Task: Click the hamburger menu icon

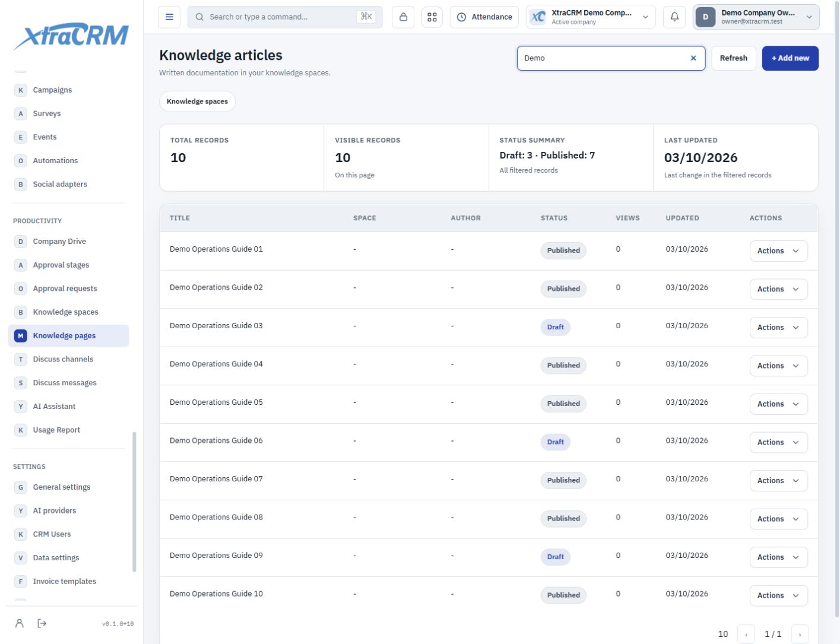Action: tap(169, 17)
